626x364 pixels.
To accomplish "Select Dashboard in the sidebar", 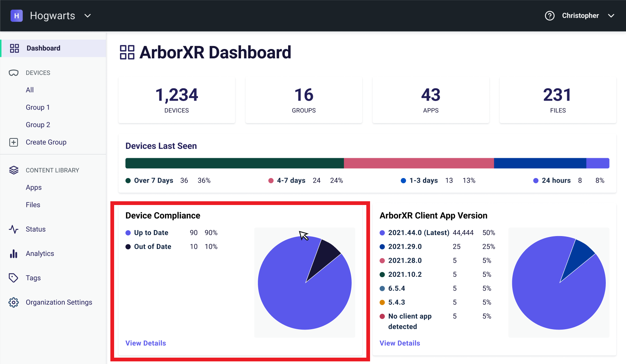I will 54,48.
